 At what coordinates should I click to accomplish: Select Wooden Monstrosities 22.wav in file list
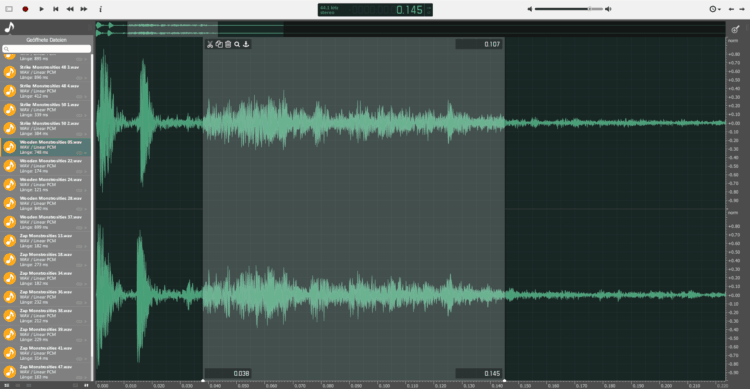[x=46, y=166]
